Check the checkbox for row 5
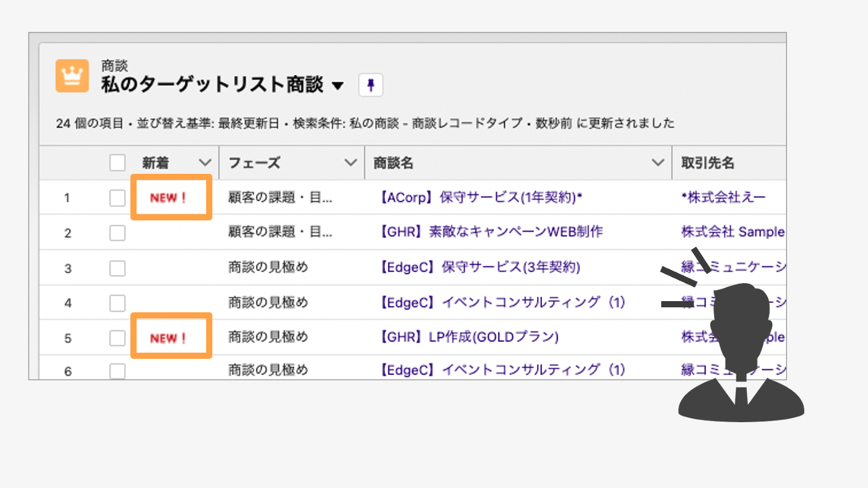 tap(117, 338)
